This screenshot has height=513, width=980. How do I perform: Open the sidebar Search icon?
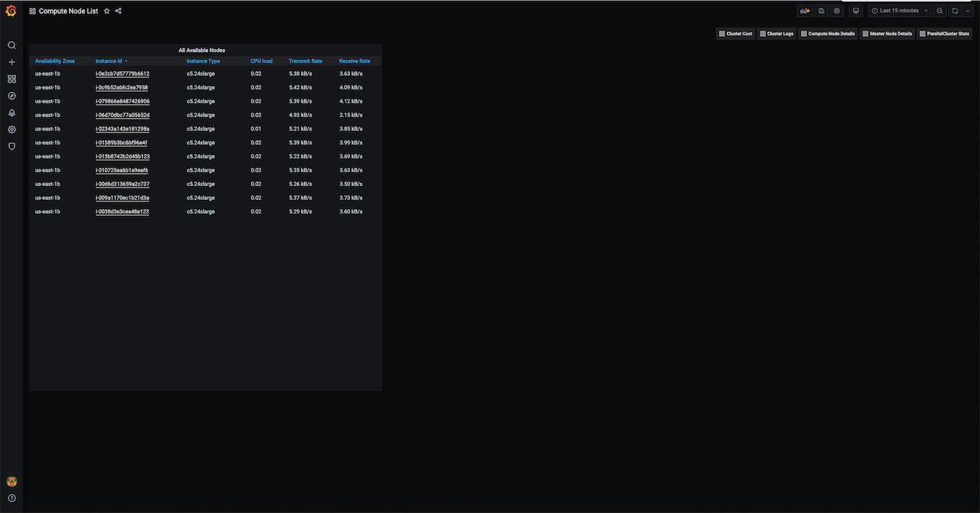point(11,45)
